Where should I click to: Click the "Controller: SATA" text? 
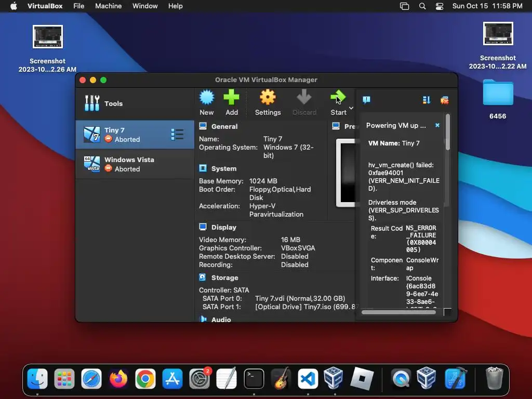pos(224,290)
